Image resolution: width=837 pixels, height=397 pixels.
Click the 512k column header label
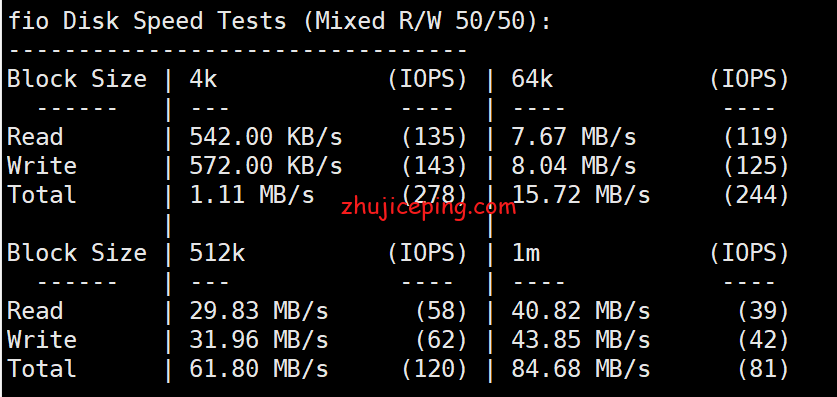(x=217, y=253)
